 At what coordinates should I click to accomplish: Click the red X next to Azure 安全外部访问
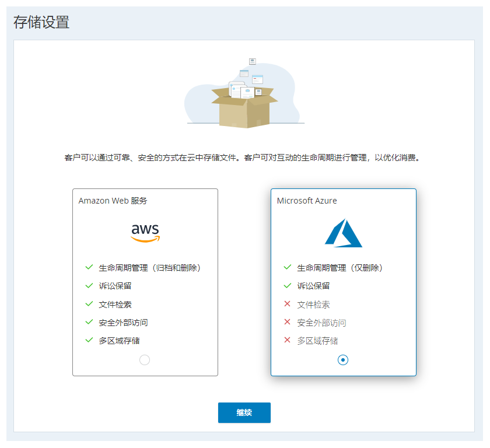287,322
